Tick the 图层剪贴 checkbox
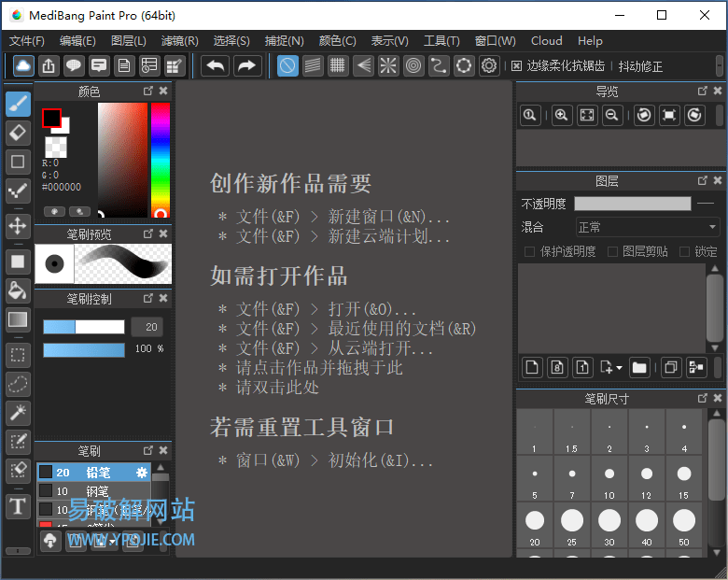This screenshot has height=580, width=728. tap(612, 251)
